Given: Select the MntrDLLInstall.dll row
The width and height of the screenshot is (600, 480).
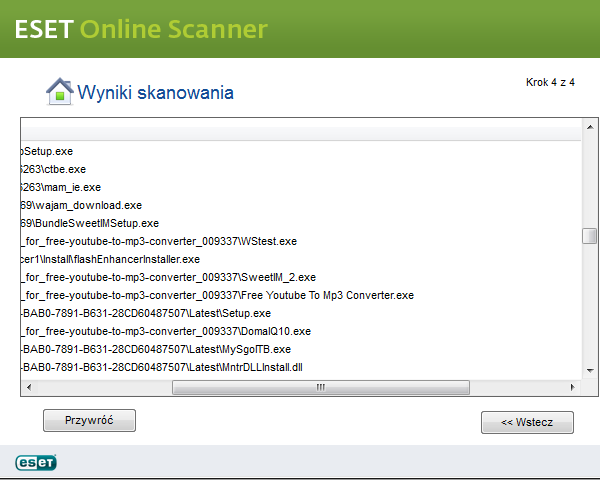Looking at the screenshot, I should click(302, 367).
